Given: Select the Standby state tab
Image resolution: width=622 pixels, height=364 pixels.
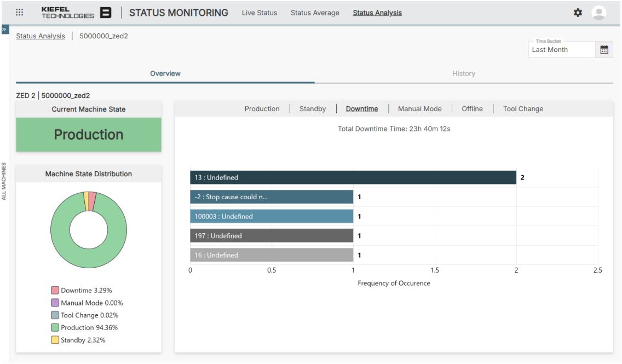Looking at the screenshot, I should click(x=313, y=108).
